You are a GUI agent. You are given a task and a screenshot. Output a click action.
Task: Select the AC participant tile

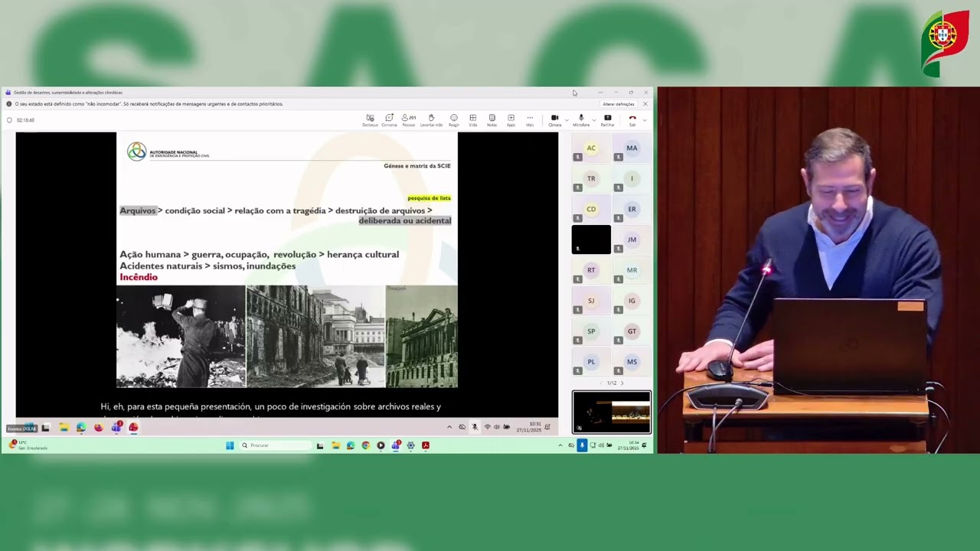[x=591, y=148]
